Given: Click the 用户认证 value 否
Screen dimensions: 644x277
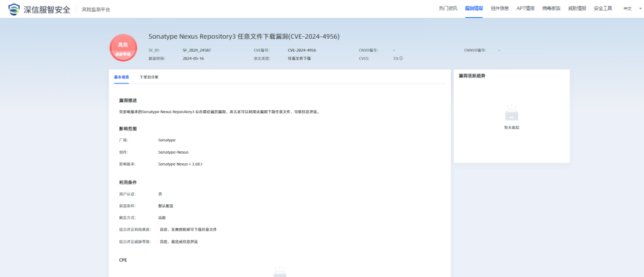Looking at the screenshot, I should [x=160, y=194].
